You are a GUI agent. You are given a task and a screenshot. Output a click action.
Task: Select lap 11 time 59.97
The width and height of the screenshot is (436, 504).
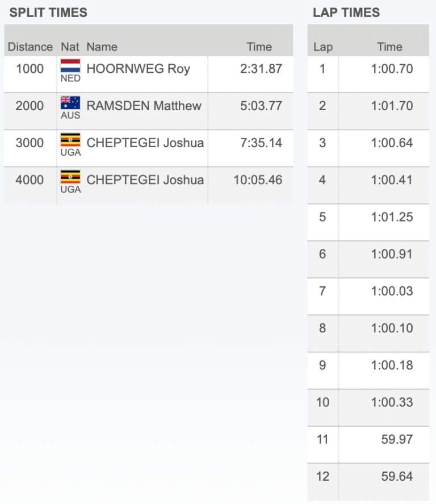click(x=397, y=439)
